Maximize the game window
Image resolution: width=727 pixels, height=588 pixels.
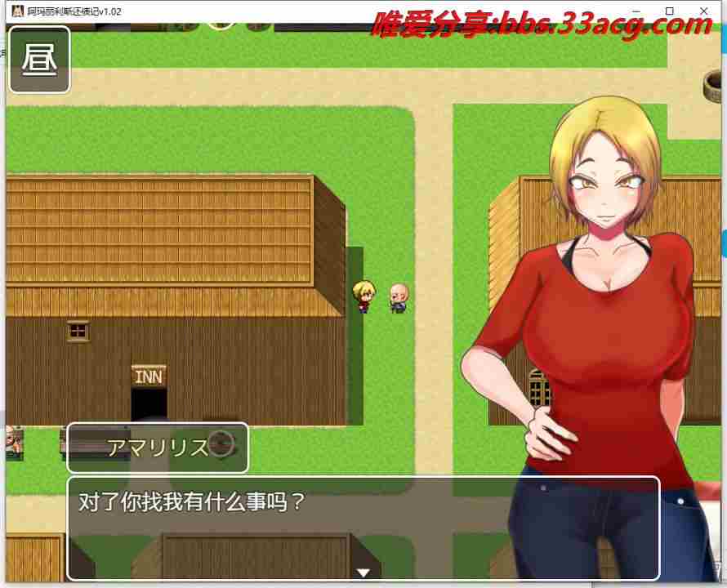point(670,11)
